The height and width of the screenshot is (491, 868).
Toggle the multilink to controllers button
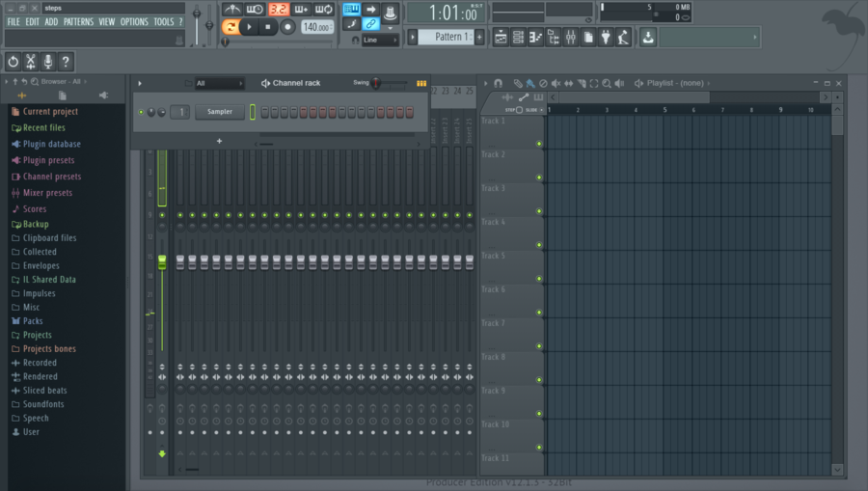371,24
